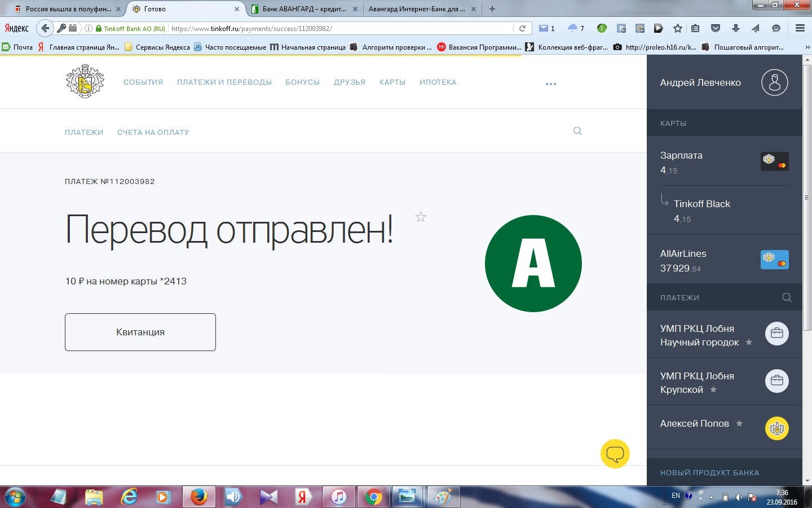The width and height of the screenshot is (812, 508).
Task: Click the Квитанция receipt button
Action: 140,332
